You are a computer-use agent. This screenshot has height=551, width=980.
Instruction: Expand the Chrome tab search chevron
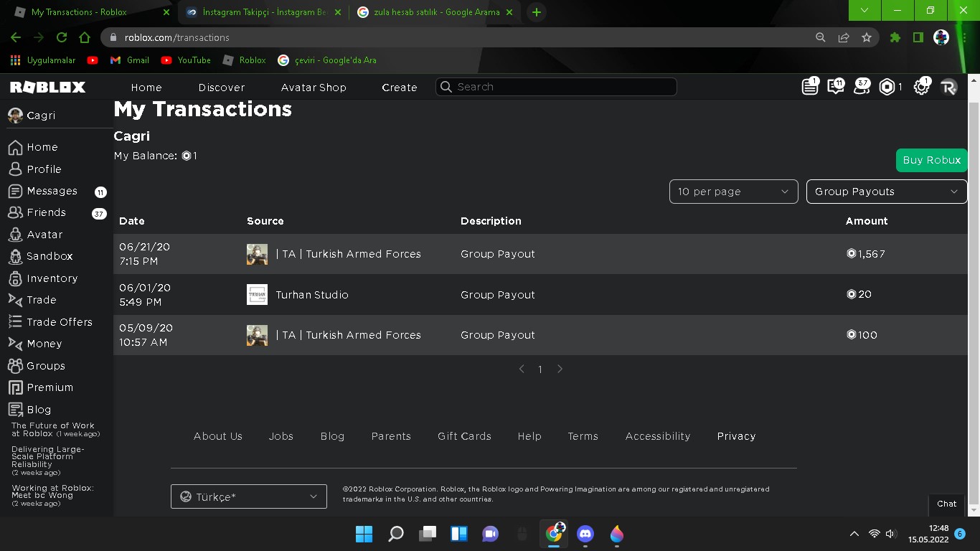864,10
